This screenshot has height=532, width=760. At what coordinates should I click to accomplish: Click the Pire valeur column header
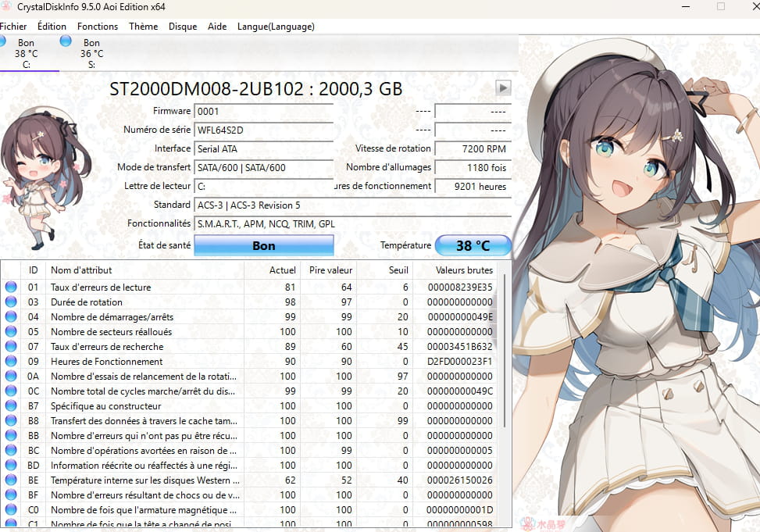(x=329, y=270)
